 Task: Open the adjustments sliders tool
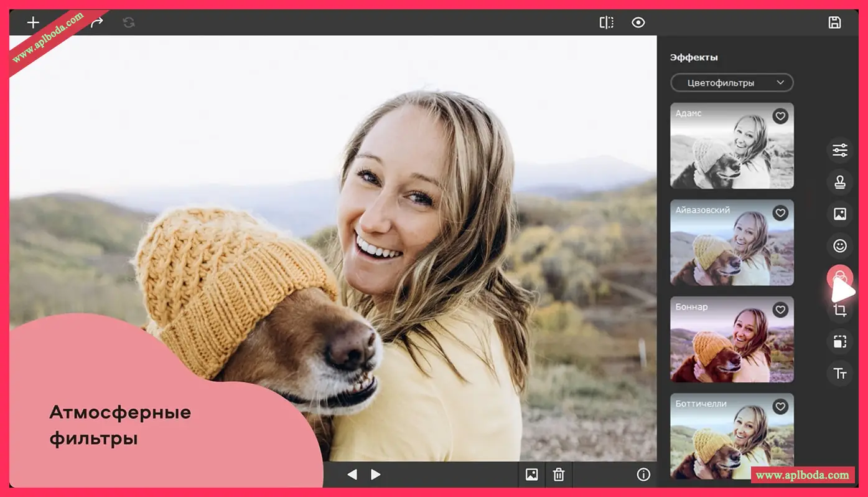point(840,150)
